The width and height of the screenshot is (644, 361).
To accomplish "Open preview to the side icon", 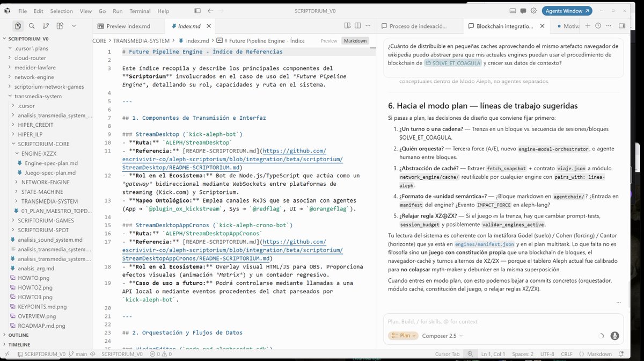I will [x=347, y=26].
